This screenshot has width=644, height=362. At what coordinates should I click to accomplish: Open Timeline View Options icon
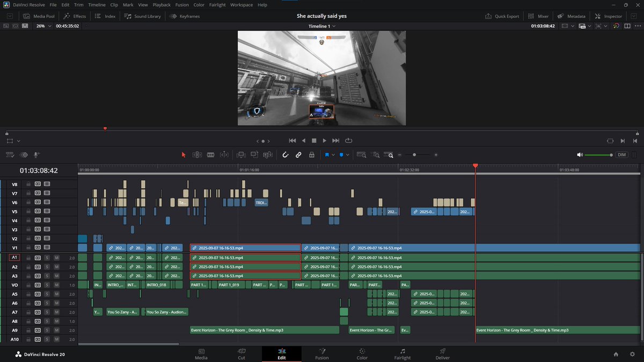(x=10, y=154)
